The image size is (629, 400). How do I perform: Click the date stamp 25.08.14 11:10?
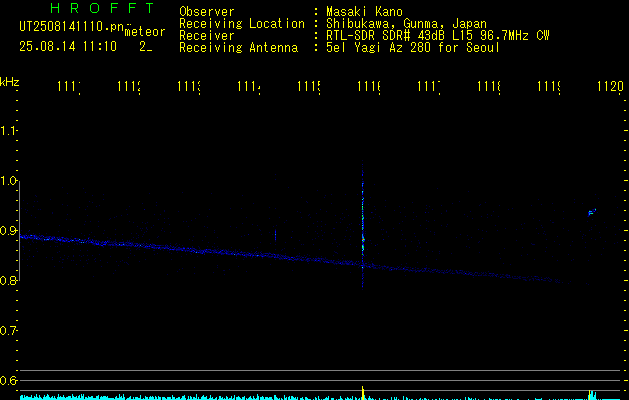tap(68, 47)
